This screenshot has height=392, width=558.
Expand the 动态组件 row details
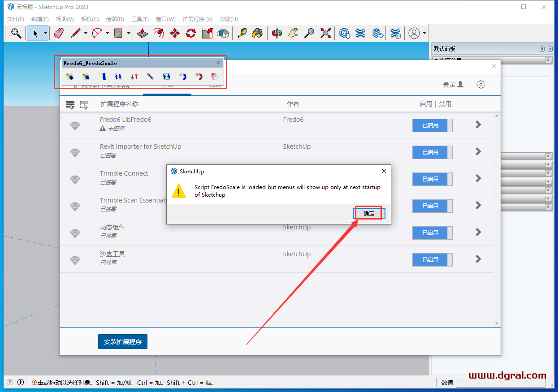click(478, 232)
